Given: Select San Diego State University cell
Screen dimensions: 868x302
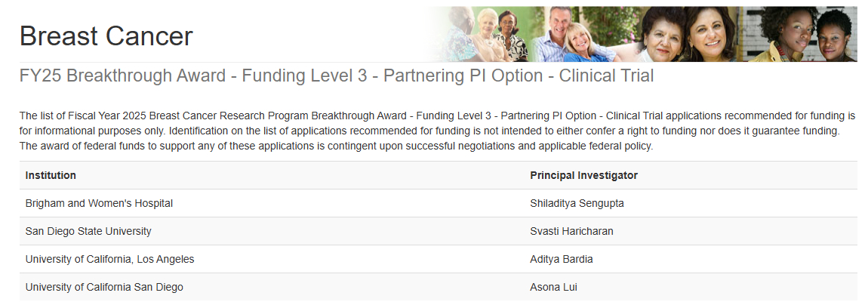Looking at the screenshot, I should click(x=88, y=231).
